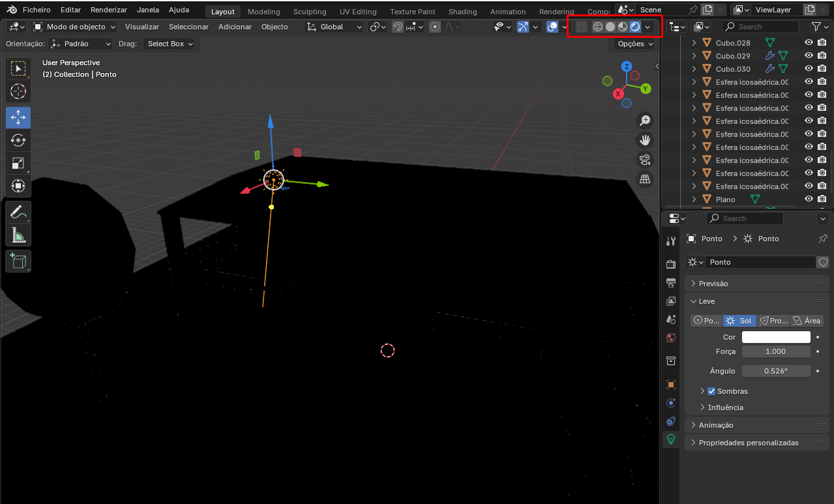Hide Plano with its eye icon

click(x=809, y=199)
